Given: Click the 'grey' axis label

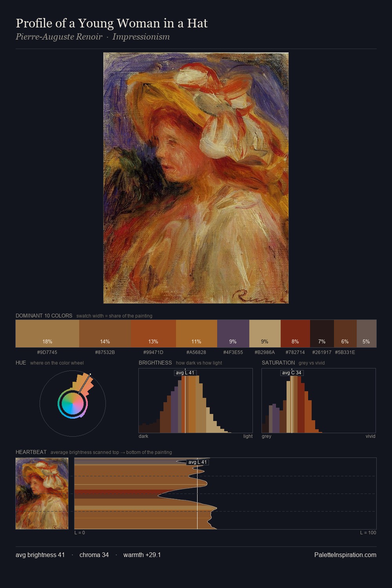Looking at the screenshot, I should click(267, 436).
